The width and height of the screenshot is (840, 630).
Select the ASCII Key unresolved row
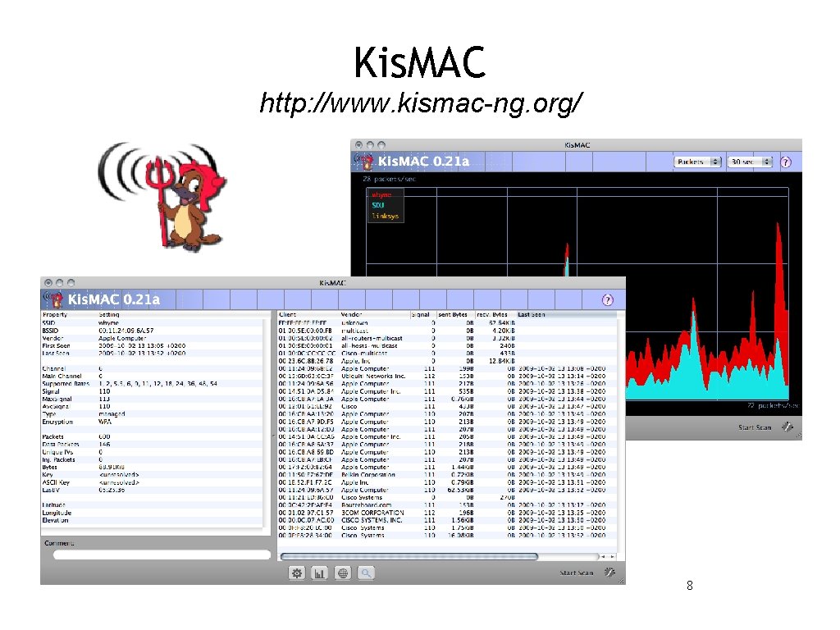[153, 482]
